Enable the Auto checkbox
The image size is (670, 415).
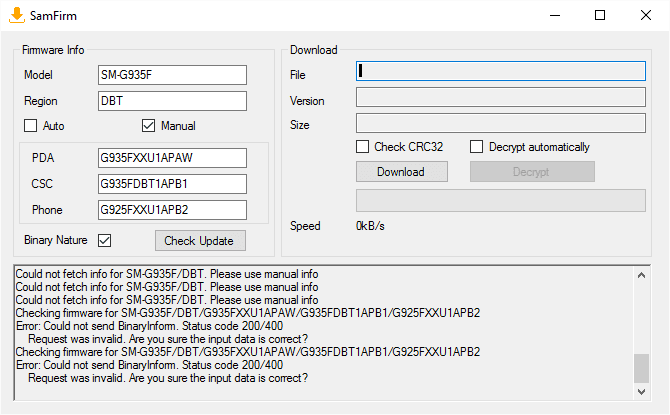[30, 126]
